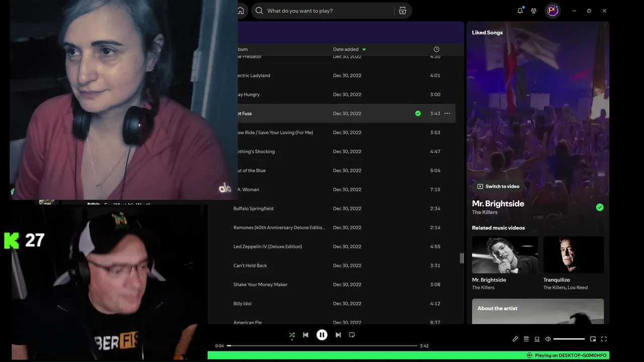644x362 pixels.
Task: Open the Connect to a device icon
Action: click(537, 339)
